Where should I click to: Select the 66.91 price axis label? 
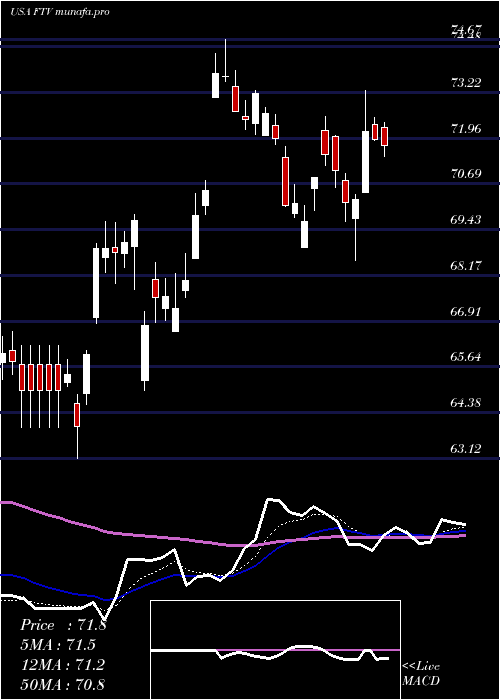click(x=467, y=312)
